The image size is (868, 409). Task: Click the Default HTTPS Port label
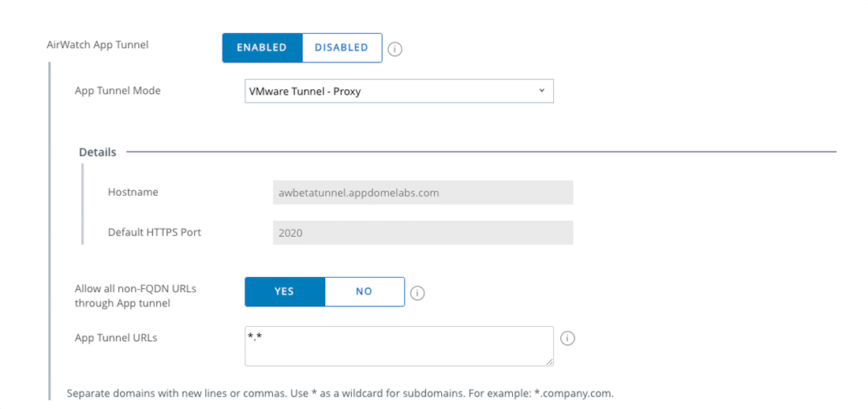(155, 232)
